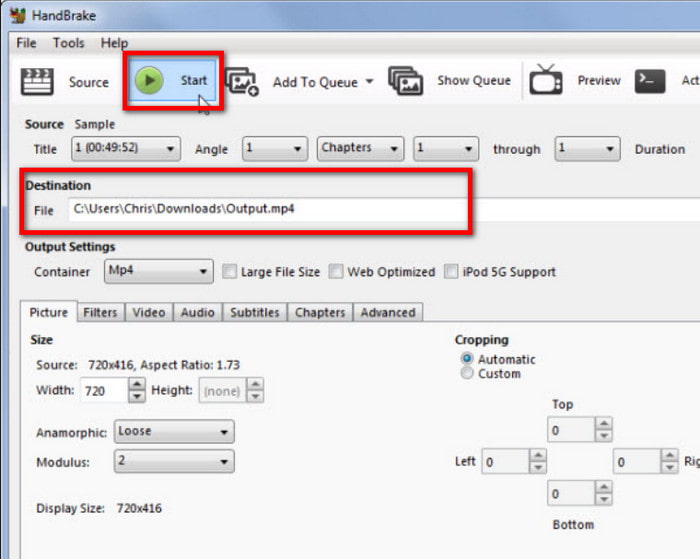Switch to the Subtitles tab
The height and width of the screenshot is (559, 700).
254,313
